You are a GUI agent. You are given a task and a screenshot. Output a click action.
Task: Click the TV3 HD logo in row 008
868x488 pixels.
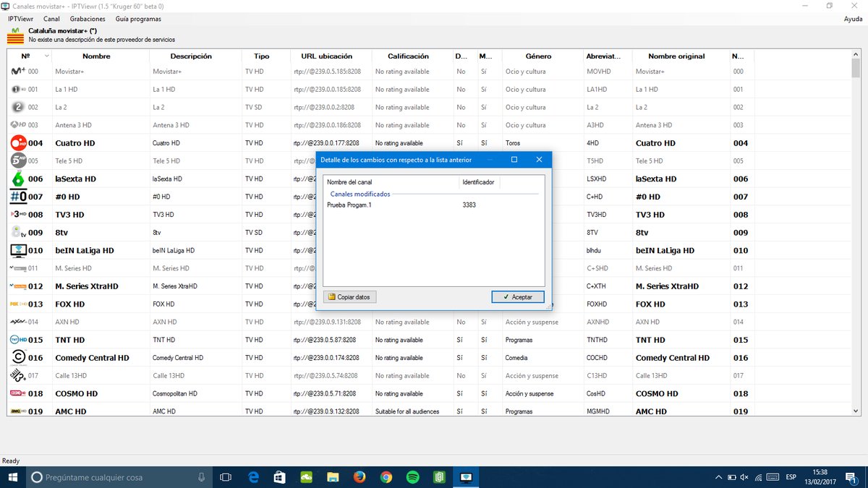coord(18,215)
